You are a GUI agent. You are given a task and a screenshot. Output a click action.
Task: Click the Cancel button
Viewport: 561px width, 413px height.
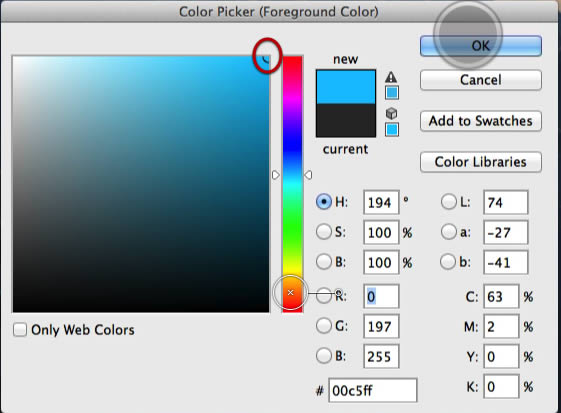(x=480, y=80)
